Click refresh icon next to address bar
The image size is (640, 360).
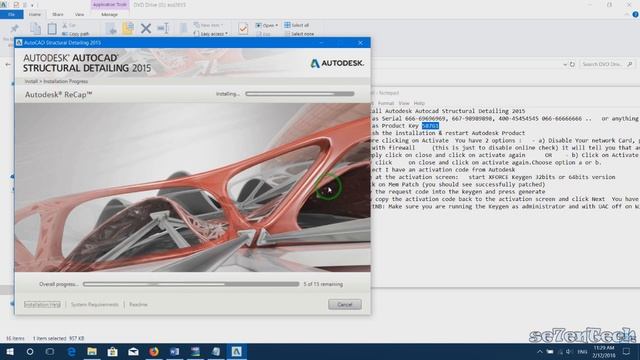pos(572,64)
